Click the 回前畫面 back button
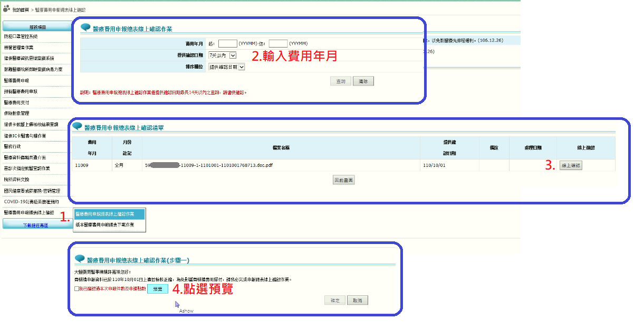Screen dimensions: 644x328 344,180
